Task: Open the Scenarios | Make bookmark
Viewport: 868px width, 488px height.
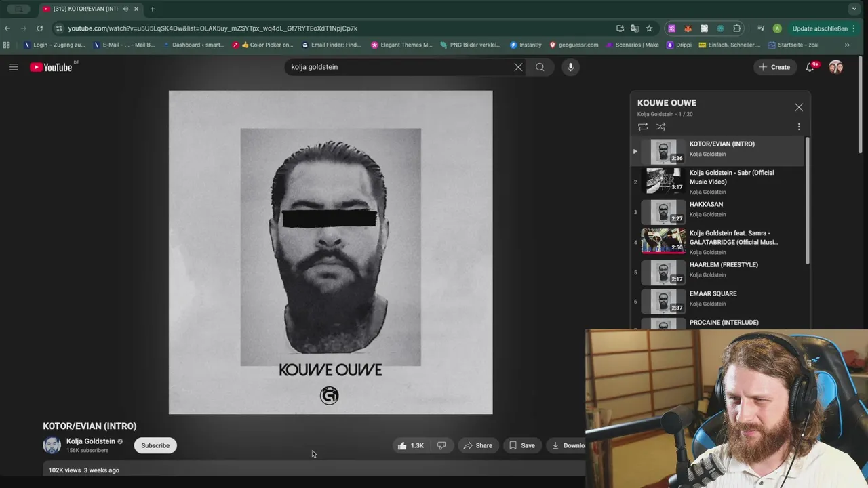Action: pyautogui.click(x=632, y=45)
